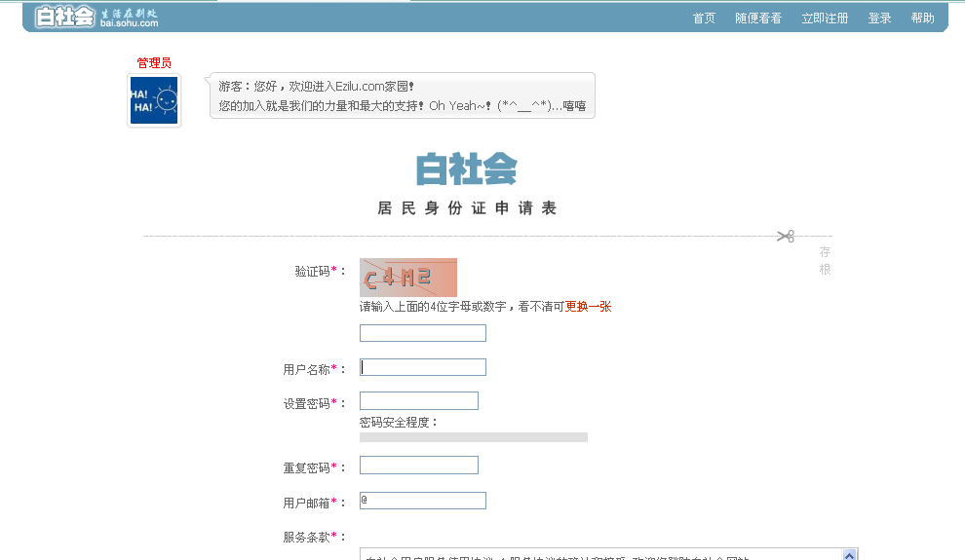Click the captcha image C4M2

(408, 278)
